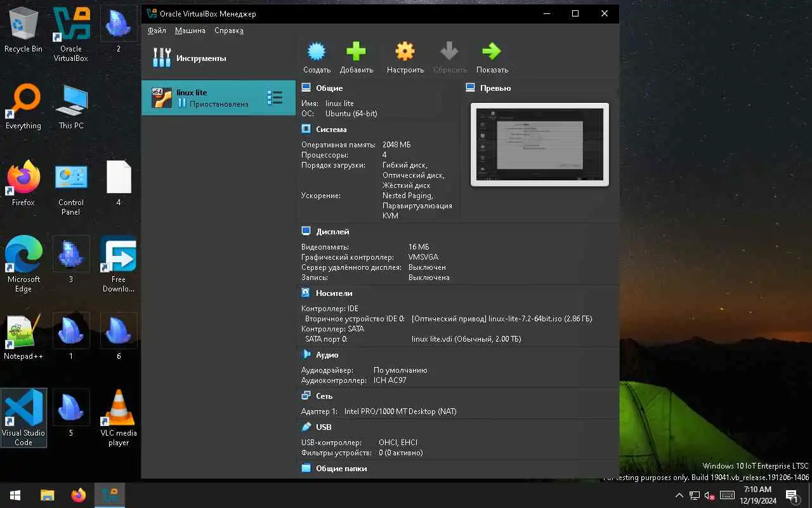812x508 pixels.
Task: Click the Общие папки folder icon
Action: [x=306, y=468]
